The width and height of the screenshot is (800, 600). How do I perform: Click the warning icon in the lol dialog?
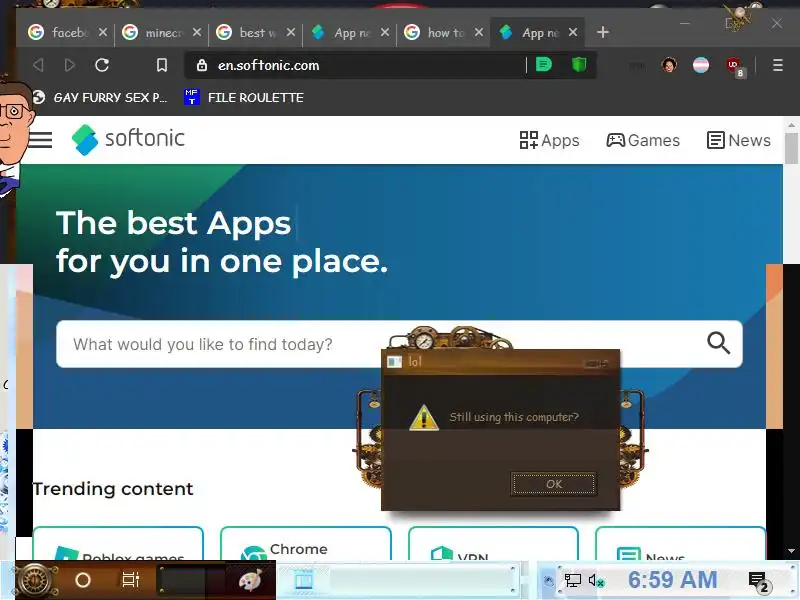point(423,417)
